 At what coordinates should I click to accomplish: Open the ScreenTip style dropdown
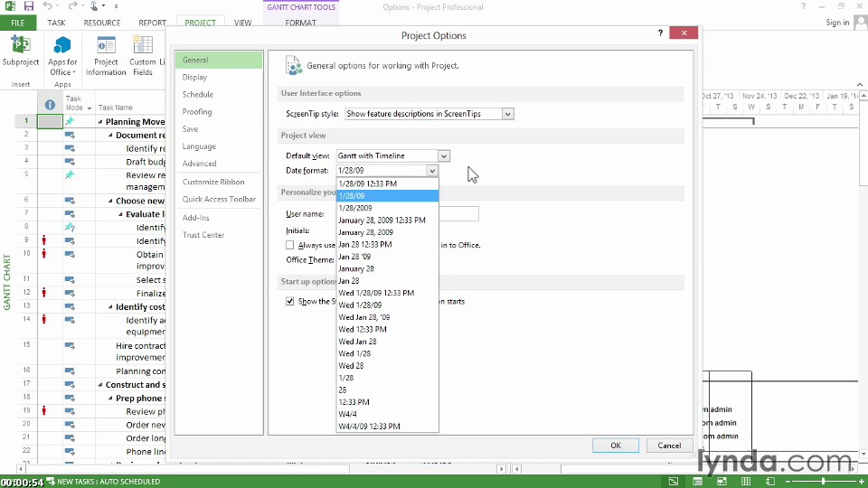click(507, 114)
